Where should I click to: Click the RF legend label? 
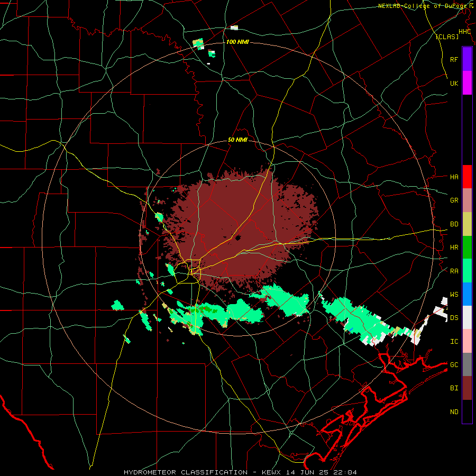(x=454, y=59)
